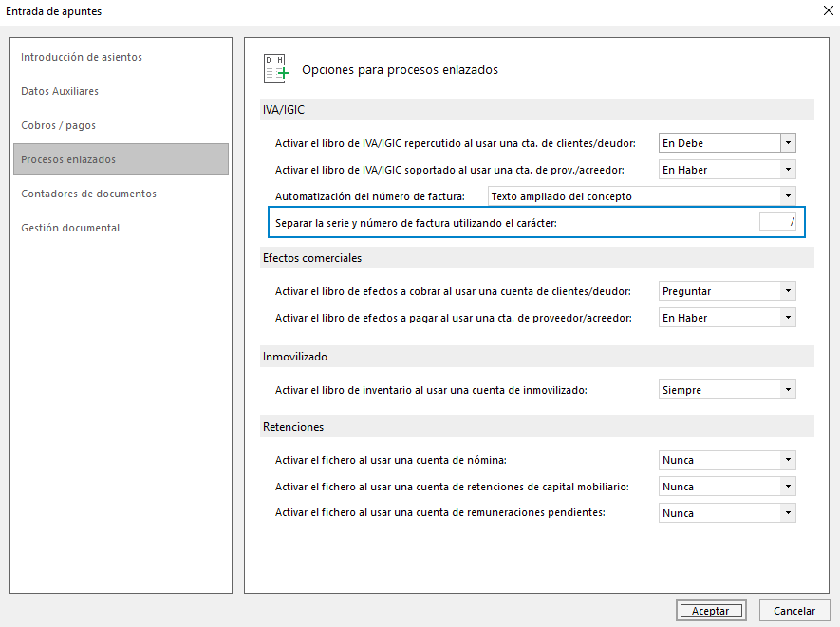The width and height of the screenshot is (840, 627).
Task: Open cuenta de nómina dropdown
Action: click(x=727, y=460)
